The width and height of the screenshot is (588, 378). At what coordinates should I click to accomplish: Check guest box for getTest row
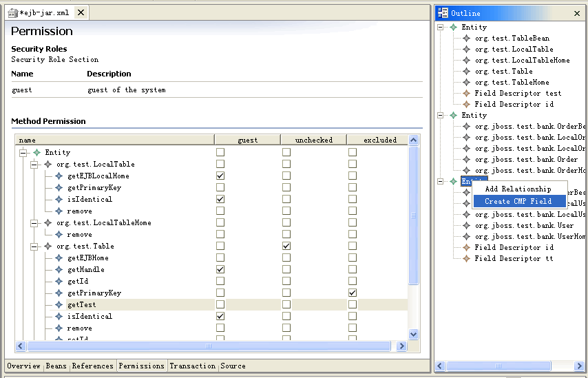click(x=220, y=304)
